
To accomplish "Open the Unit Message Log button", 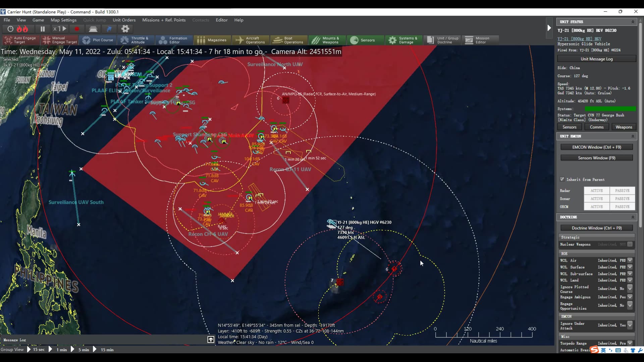I will 597,59.
